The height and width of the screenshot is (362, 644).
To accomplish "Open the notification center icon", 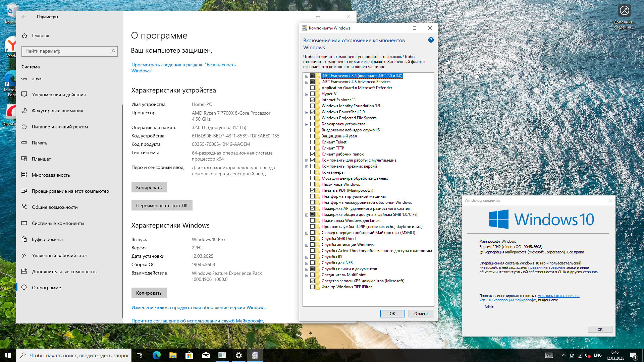I will 633,355.
